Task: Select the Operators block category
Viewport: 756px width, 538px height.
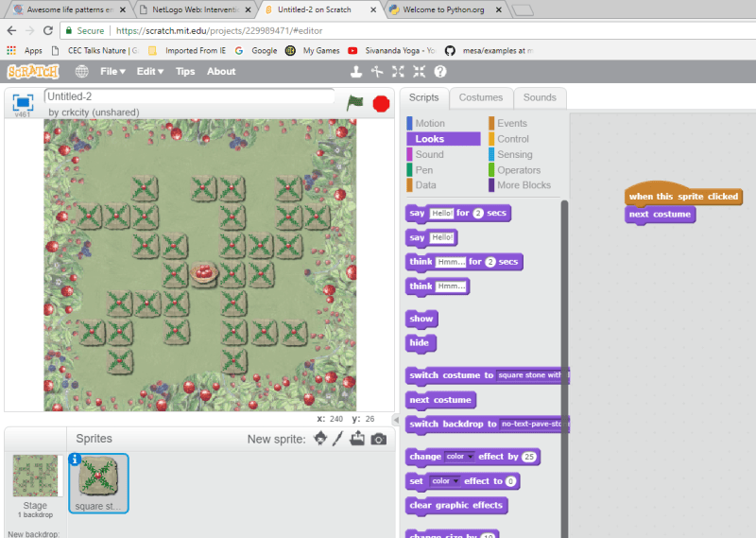Action: (519, 170)
